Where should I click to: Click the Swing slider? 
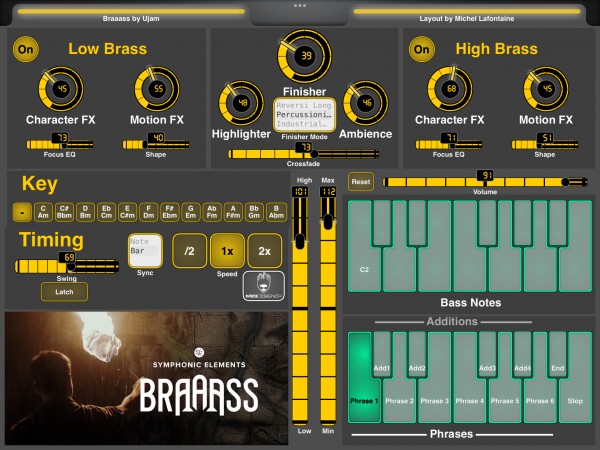[x=67, y=266]
